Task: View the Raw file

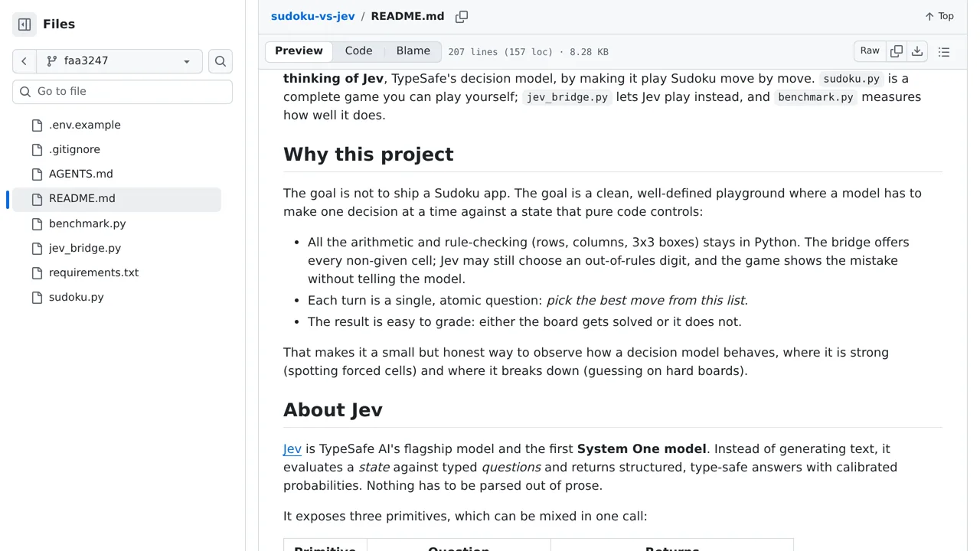Action: coord(870,51)
